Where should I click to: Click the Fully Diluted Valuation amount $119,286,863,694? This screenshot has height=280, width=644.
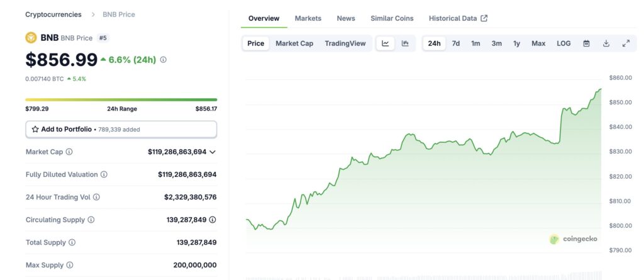[x=187, y=174]
